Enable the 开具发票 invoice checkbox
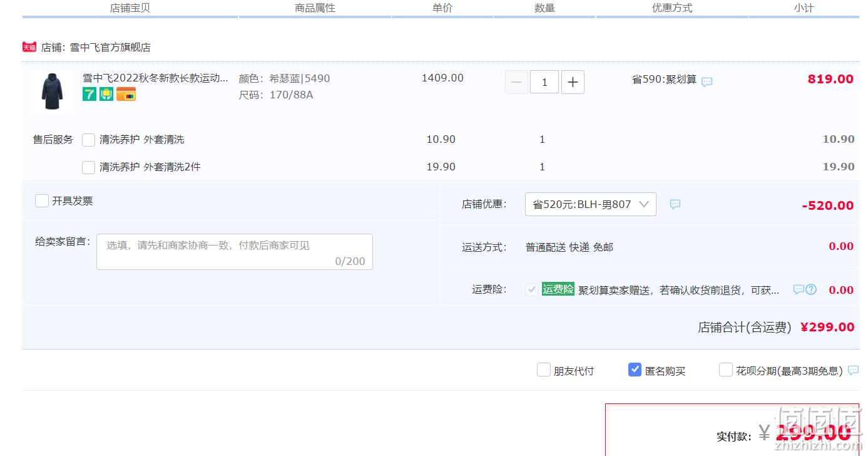This screenshot has width=868, height=456. pos(42,200)
